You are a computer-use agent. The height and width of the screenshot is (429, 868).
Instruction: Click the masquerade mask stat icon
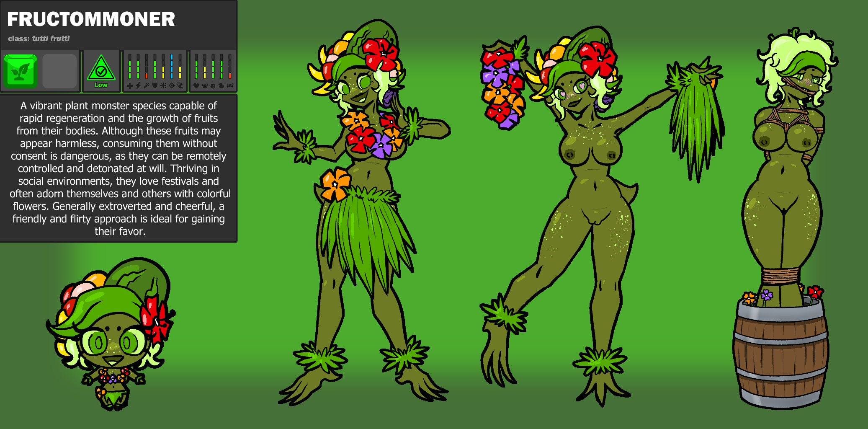tap(230, 86)
